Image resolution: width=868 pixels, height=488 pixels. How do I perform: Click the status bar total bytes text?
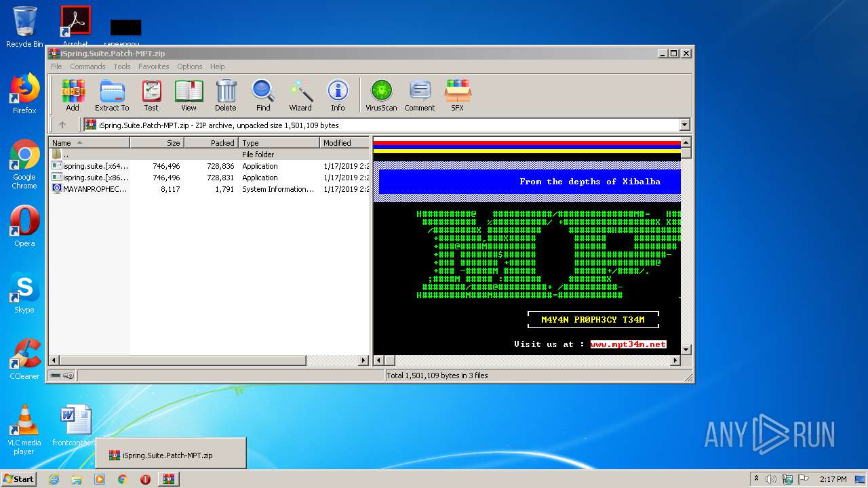click(x=437, y=375)
